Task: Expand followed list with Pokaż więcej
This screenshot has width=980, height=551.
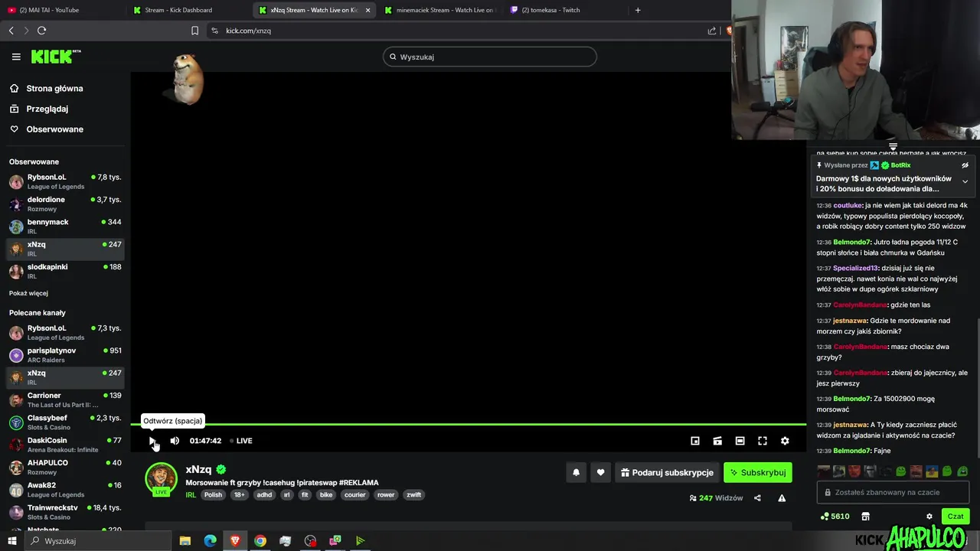Action: (28, 293)
